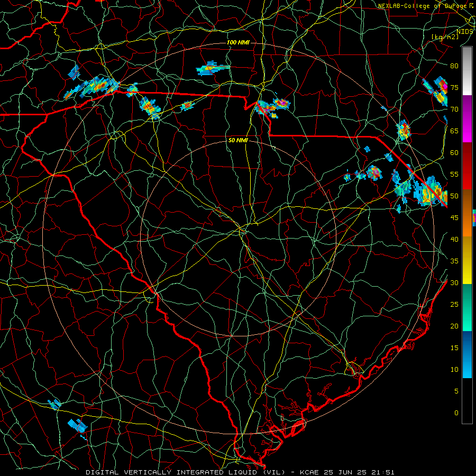This screenshot has width=476, height=476.
Task: Click the 50 NMI range ring label
Action: 238,140
